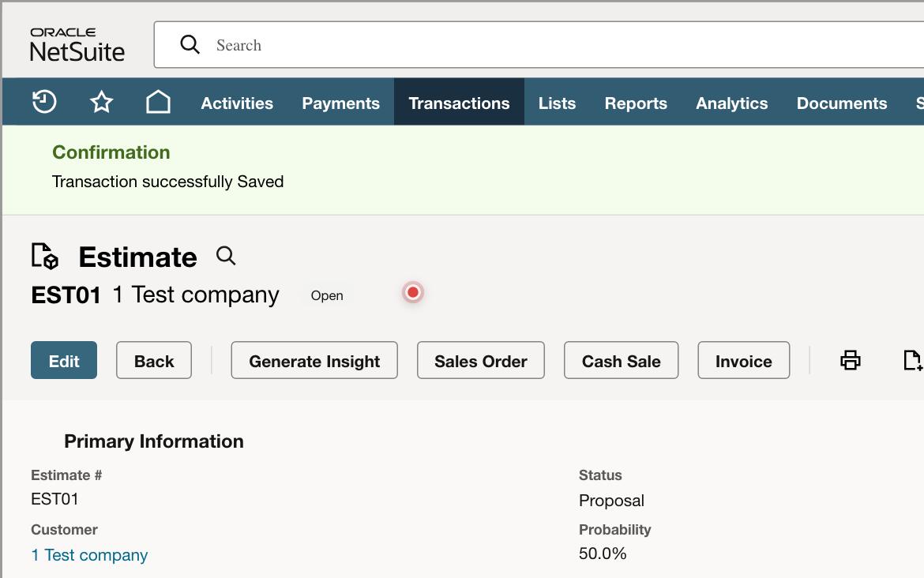Image resolution: width=924 pixels, height=578 pixels.
Task: Open the Activities menu
Action: [x=237, y=103]
